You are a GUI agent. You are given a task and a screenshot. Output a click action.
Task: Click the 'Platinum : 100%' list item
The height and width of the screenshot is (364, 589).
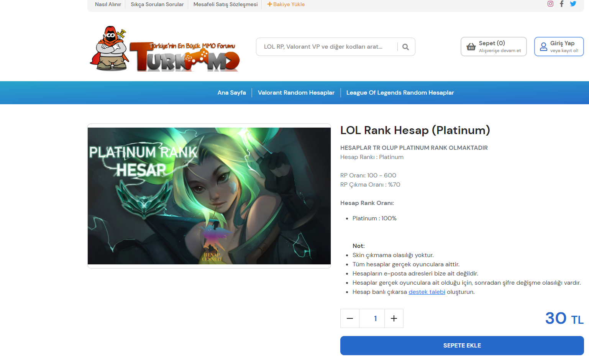point(374,218)
